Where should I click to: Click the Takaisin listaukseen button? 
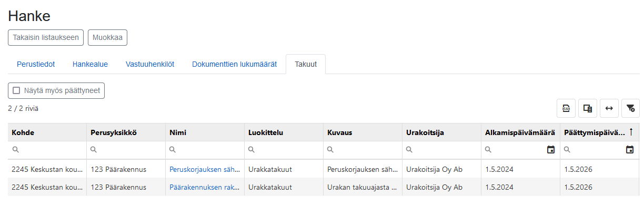point(46,37)
